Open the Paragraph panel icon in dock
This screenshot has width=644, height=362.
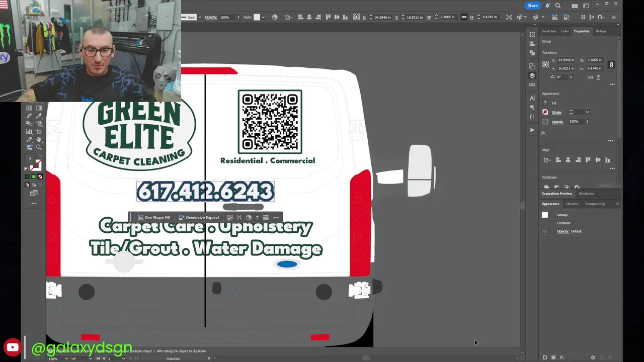tap(532, 107)
